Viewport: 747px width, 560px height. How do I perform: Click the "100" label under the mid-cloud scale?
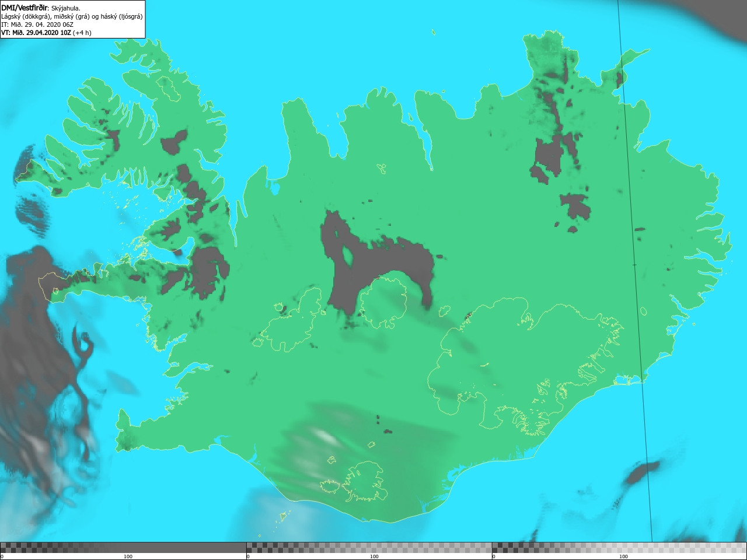[374, 556]
